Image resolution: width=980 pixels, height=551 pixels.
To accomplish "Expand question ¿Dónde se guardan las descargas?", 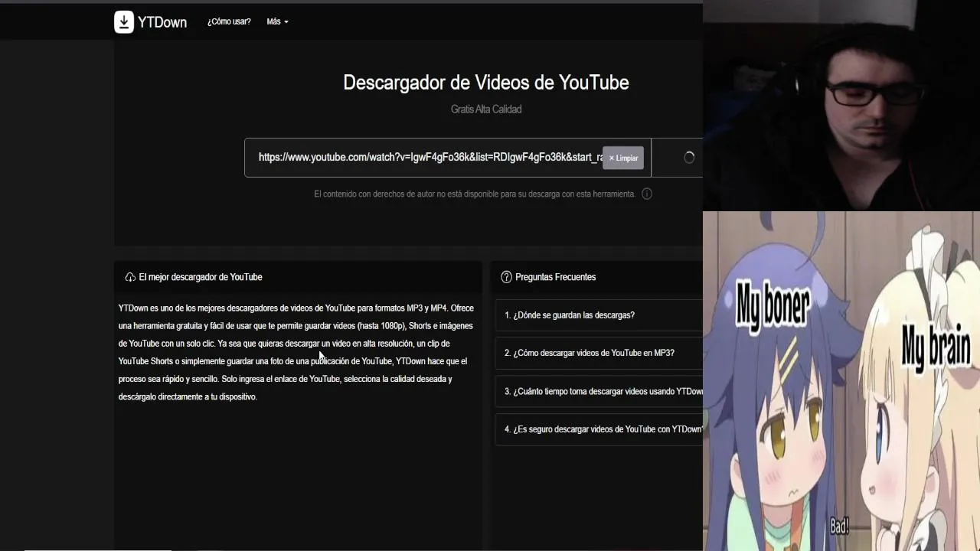I will tap(599, 315).
